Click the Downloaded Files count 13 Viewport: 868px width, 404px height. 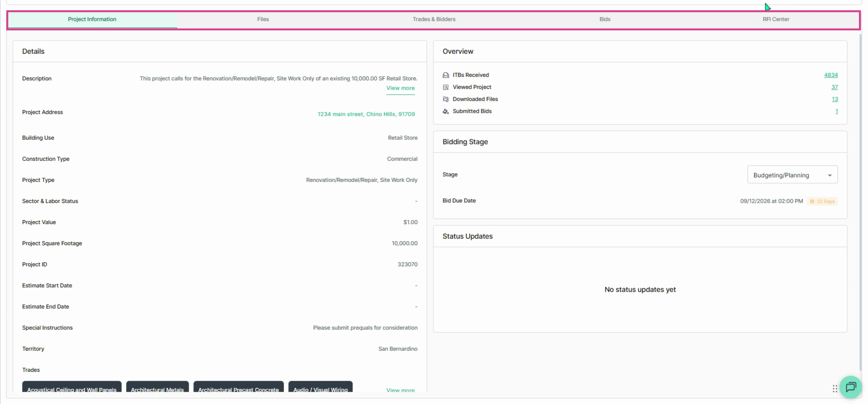pyautogui.click(x=834, y=99)
